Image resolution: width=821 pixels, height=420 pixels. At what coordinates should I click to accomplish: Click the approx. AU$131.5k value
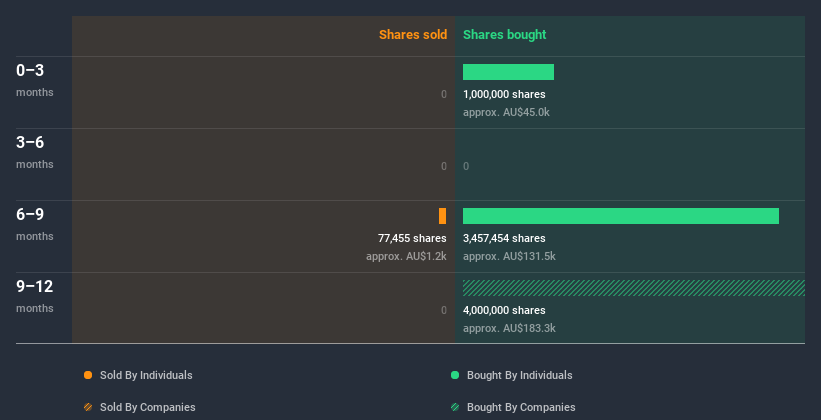point(509,256)
